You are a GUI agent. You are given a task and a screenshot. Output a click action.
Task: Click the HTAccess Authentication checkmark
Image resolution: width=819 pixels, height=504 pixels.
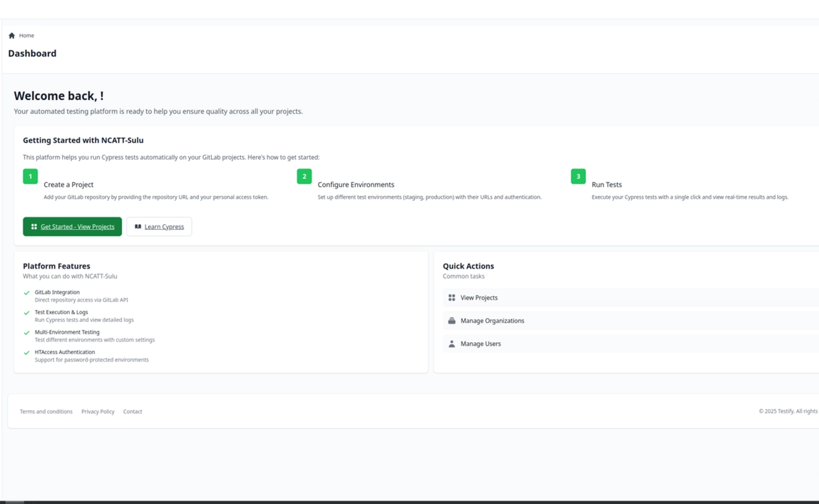26,353
